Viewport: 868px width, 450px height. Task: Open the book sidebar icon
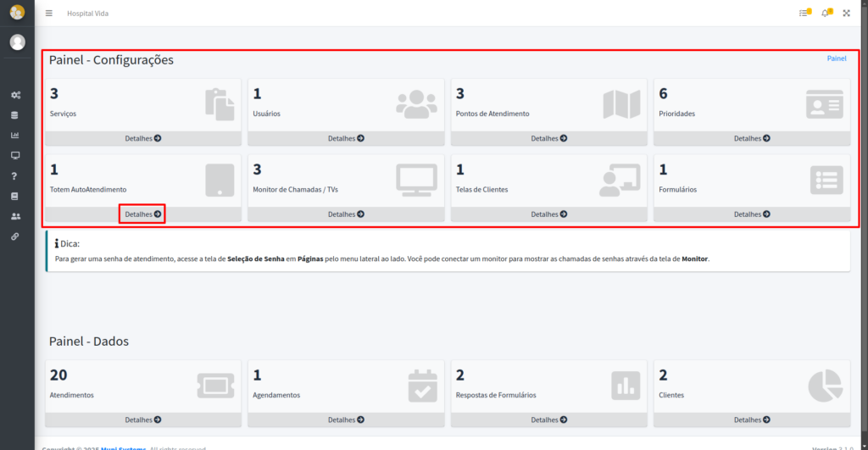15,196
